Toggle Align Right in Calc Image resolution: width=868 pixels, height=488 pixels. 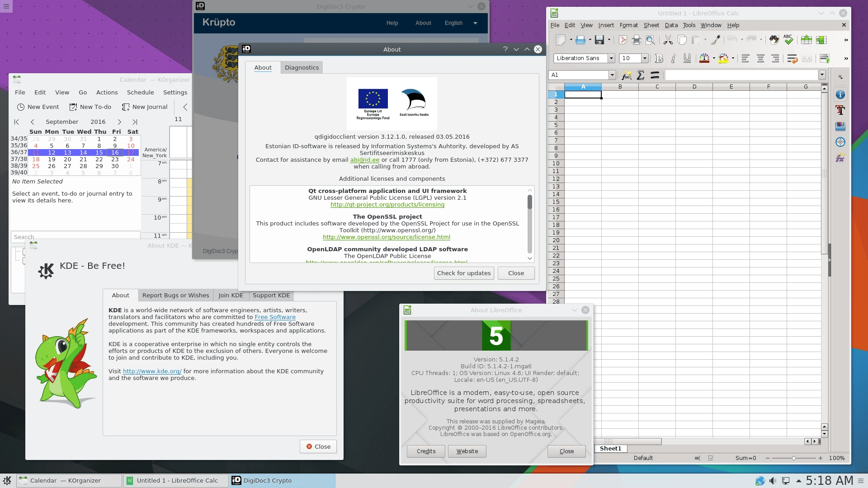click(x=775, y=58)
